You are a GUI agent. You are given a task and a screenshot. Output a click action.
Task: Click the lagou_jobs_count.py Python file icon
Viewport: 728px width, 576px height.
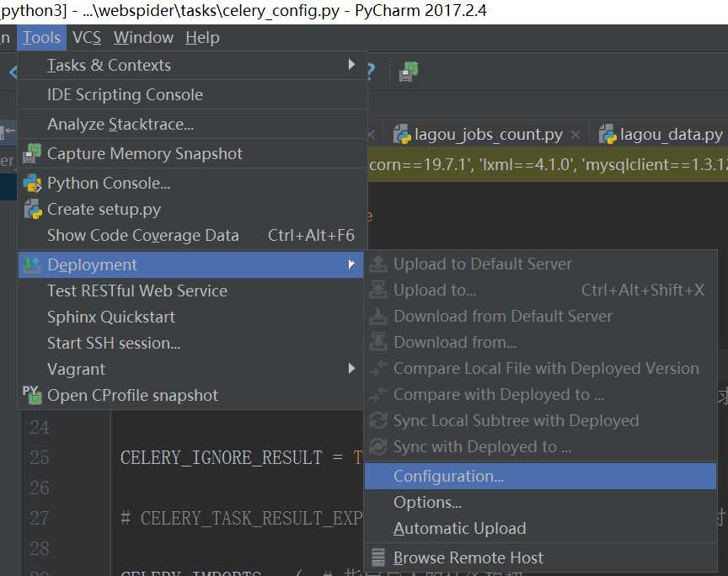[x=402, y=135]
